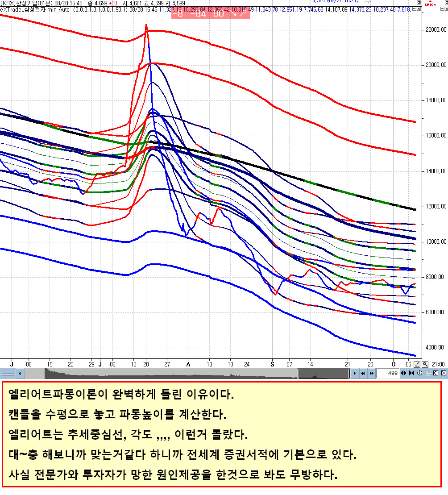This screenshot has height=495, width=448.
Task: Click the [KRX]한성기업(81분) chart title
Action: pyautogui.click(x=26, y=3)
